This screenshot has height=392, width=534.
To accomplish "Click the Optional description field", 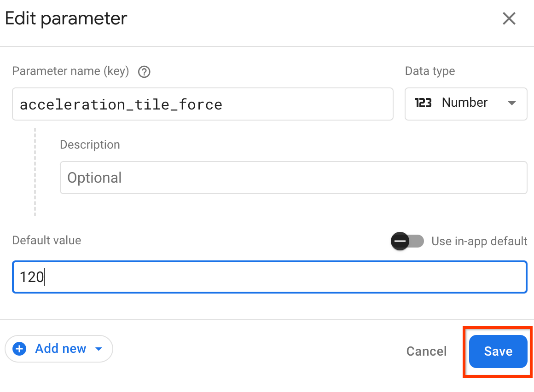I will click(293, 178).
